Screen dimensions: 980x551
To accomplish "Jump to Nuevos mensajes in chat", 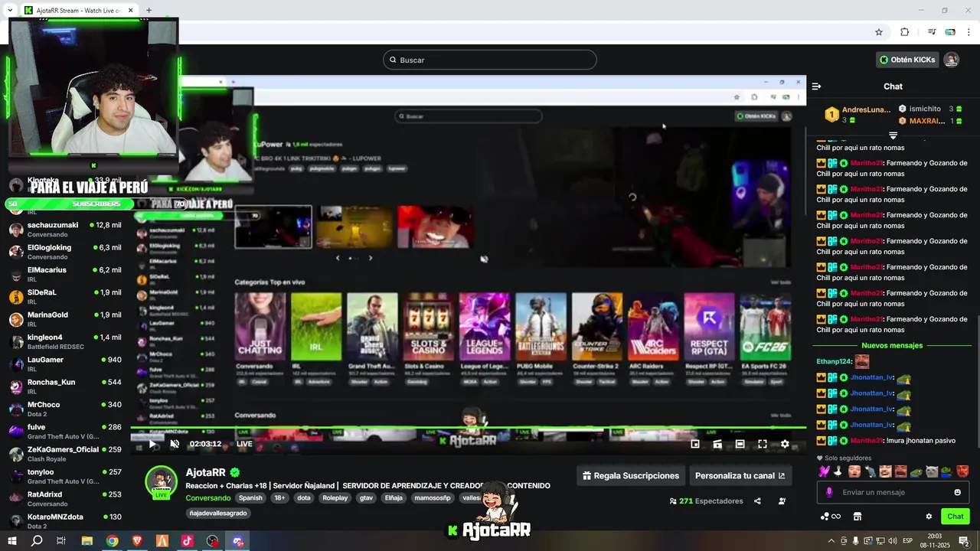I will pos(892,346).
